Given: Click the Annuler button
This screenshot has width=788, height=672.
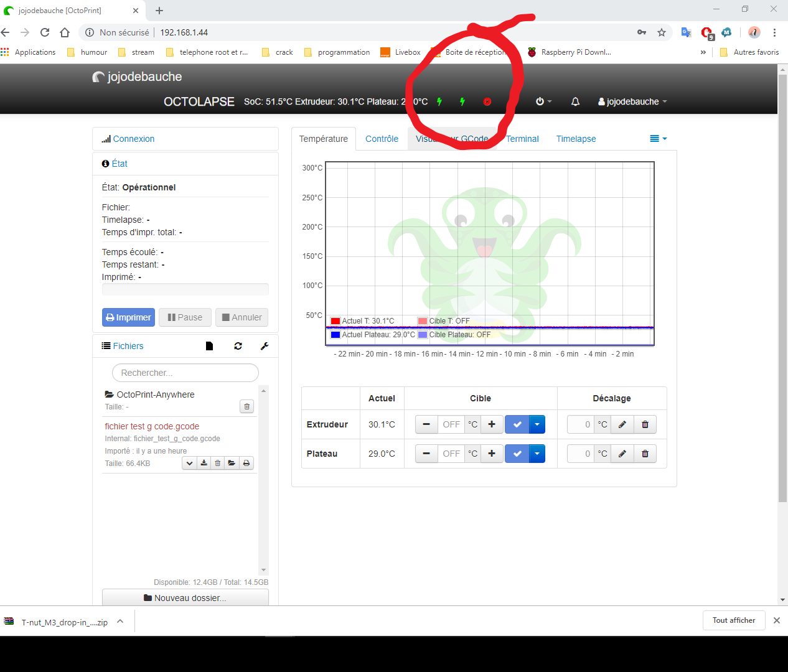Looking at the screenshot, I should coord(242,317).
